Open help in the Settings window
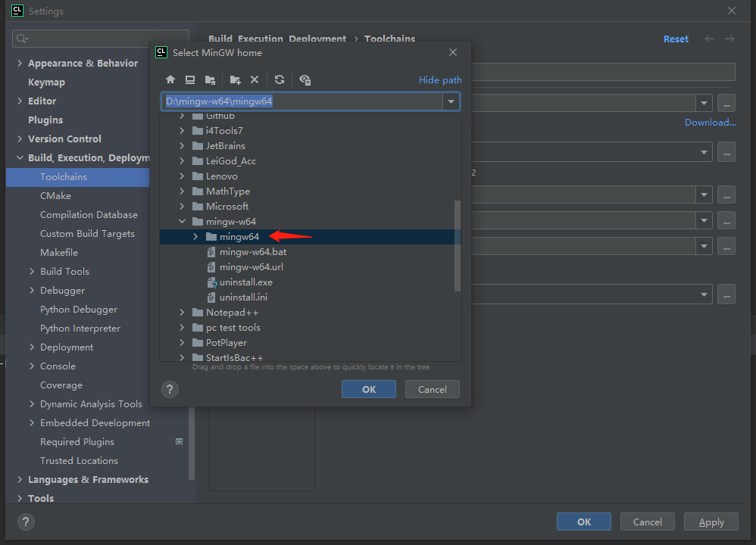756x545 pixels. click(26, 522)
